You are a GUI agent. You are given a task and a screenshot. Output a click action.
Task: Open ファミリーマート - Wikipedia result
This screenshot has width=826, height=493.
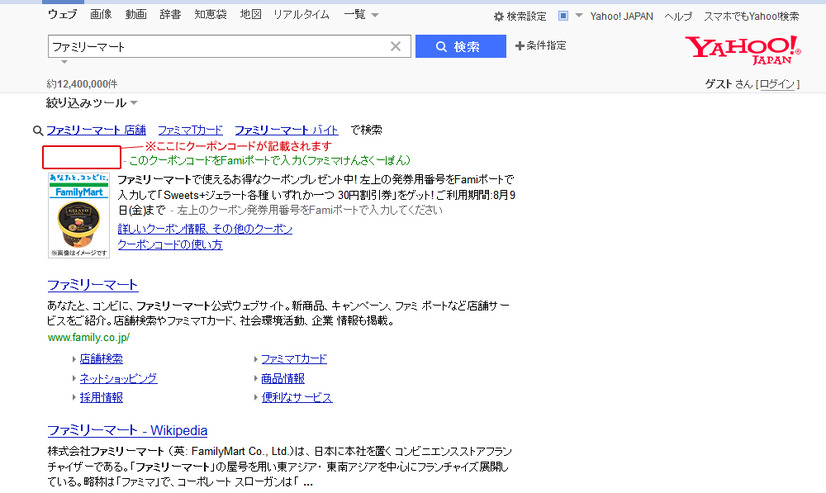pyautogui.click(x=127, y=430)
